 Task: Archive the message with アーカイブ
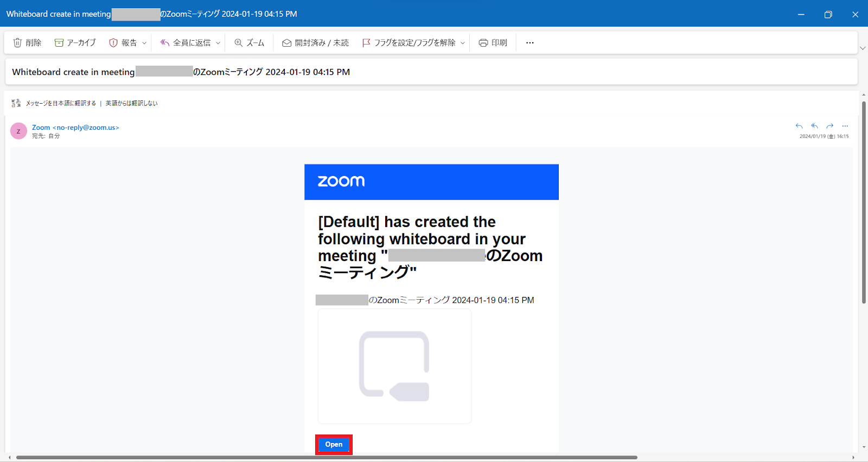click(75, 42)
